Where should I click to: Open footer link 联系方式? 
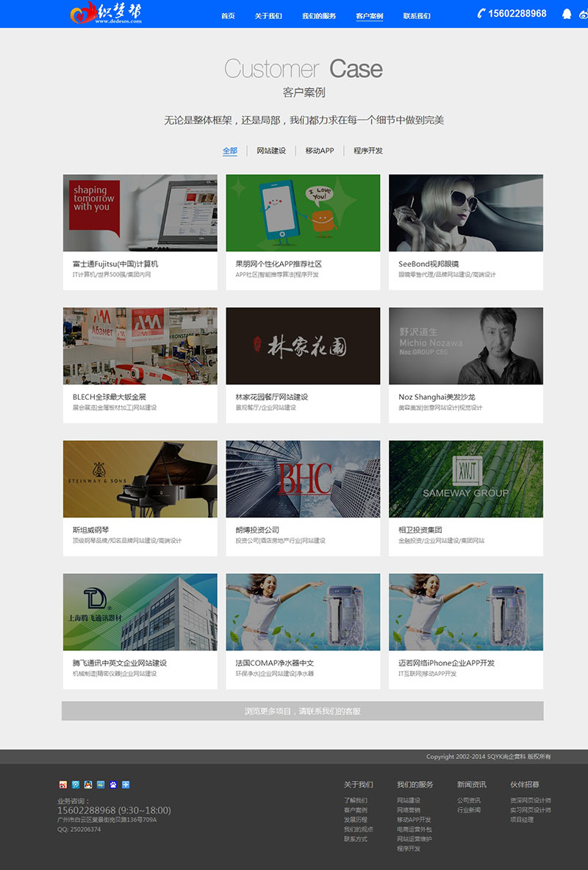pos(355,839)
